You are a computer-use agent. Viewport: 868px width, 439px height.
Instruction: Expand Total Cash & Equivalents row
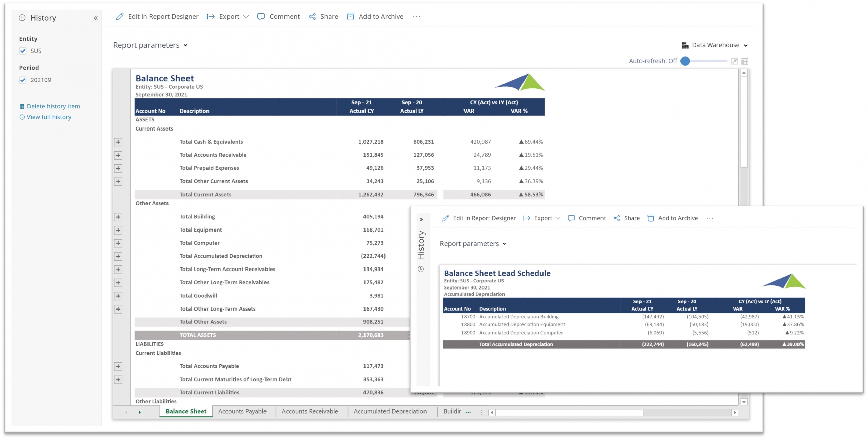118,142
